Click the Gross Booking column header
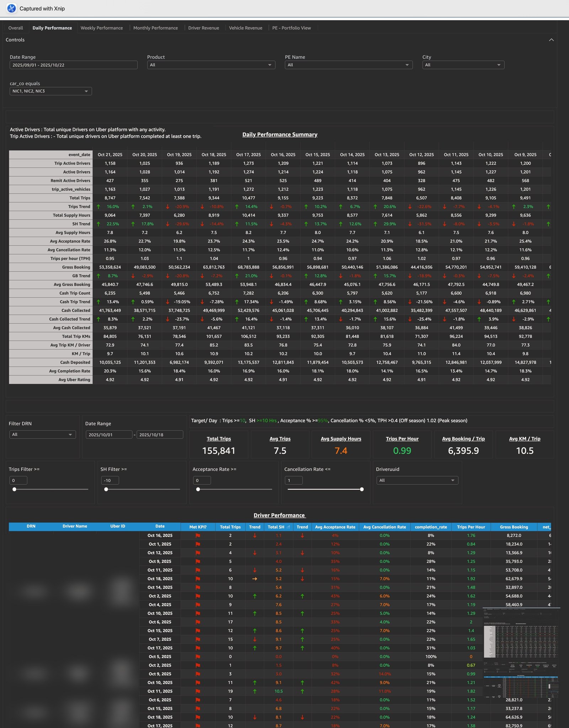Screen dimensions: 569x728 click(514, 527)
